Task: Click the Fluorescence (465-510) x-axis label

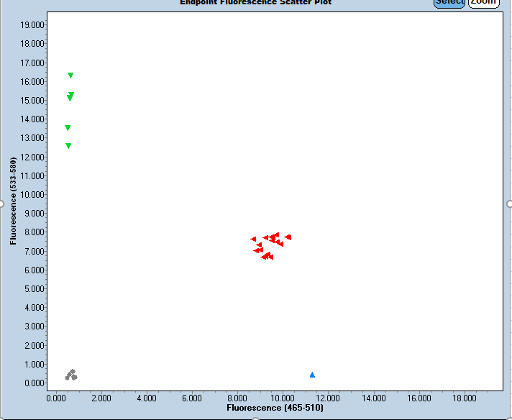Action: coord(275,408)
